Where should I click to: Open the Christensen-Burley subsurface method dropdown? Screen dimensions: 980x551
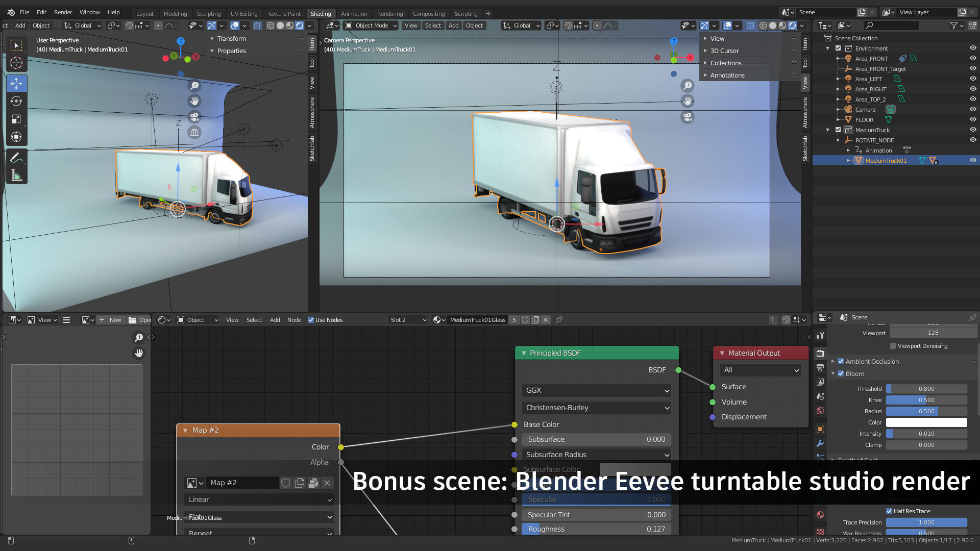(596, 408)
